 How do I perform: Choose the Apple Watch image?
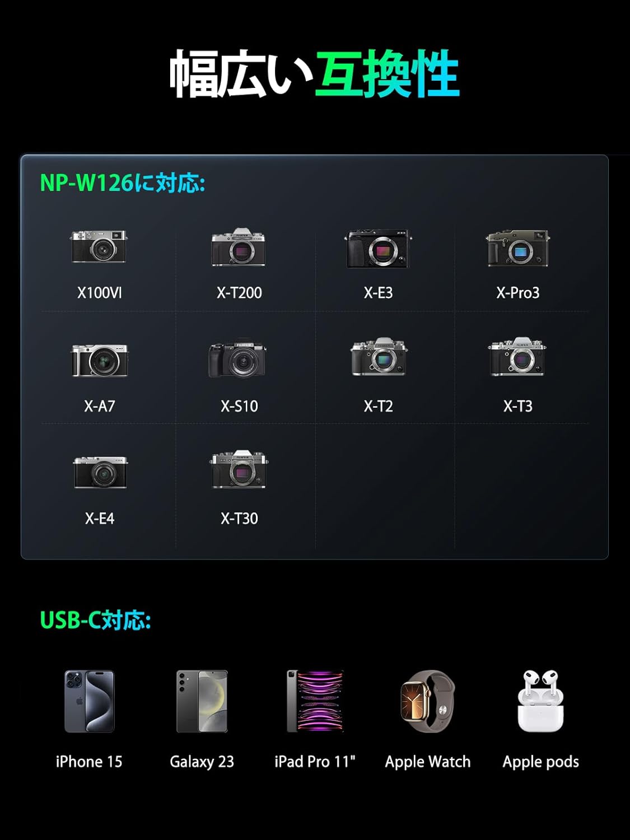tap(428, 701)
